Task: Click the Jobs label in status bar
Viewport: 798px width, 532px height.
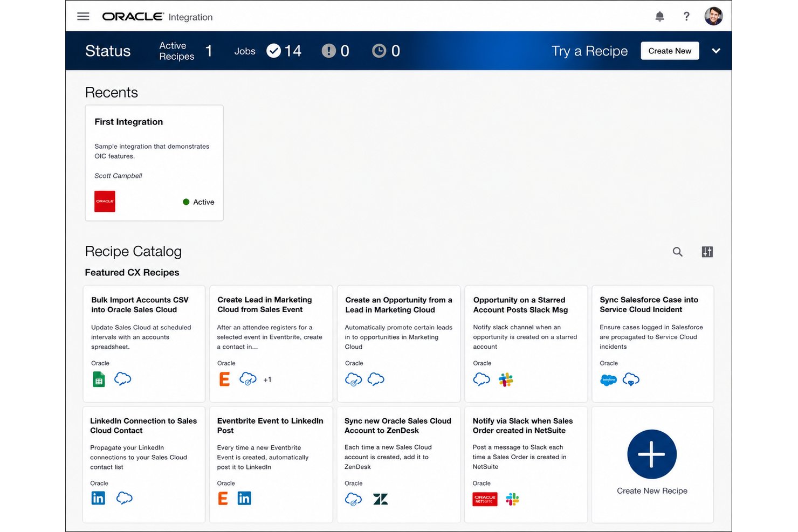Action: tap(245, 51)
